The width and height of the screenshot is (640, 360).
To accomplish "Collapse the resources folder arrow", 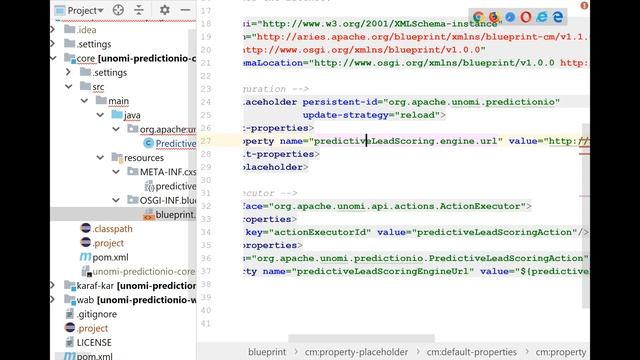I will point(100,157).
